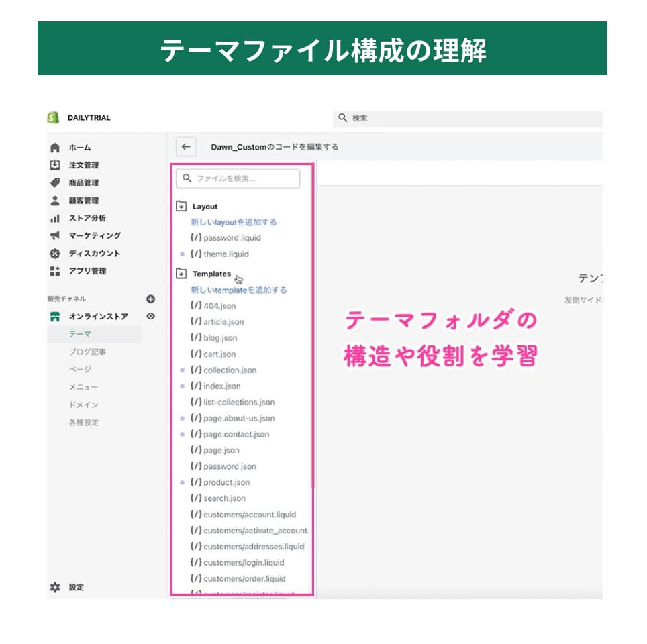Add a sales channel with plus icon

[150, 299]
